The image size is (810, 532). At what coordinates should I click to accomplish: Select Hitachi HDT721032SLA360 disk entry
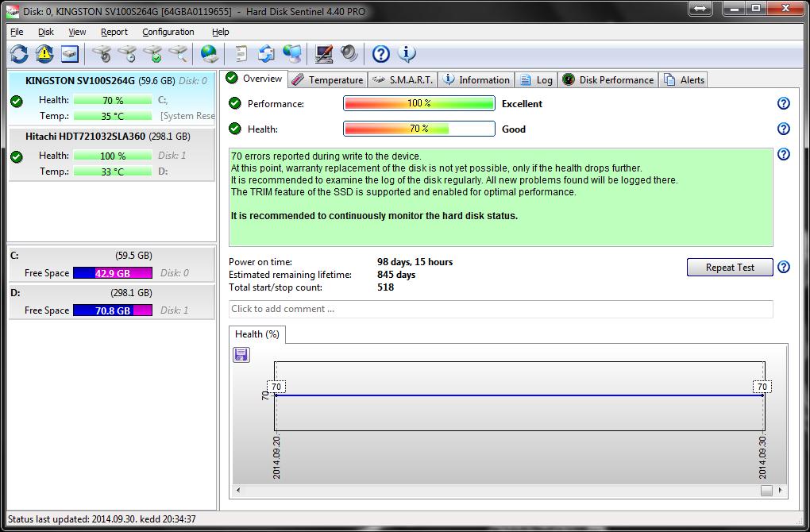[x=112, y=154]
